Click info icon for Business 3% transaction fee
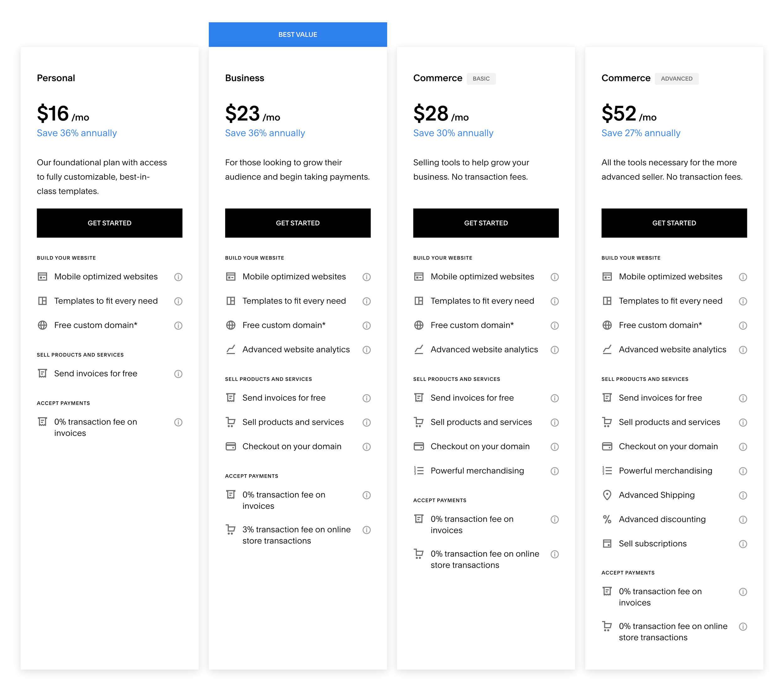 coord(366,530)
